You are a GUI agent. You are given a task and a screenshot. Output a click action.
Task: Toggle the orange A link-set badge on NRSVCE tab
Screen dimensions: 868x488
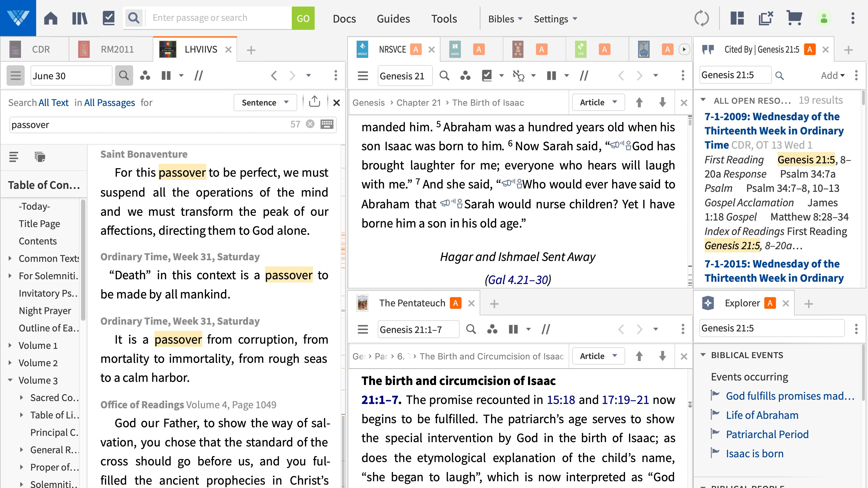click(416, 49)
